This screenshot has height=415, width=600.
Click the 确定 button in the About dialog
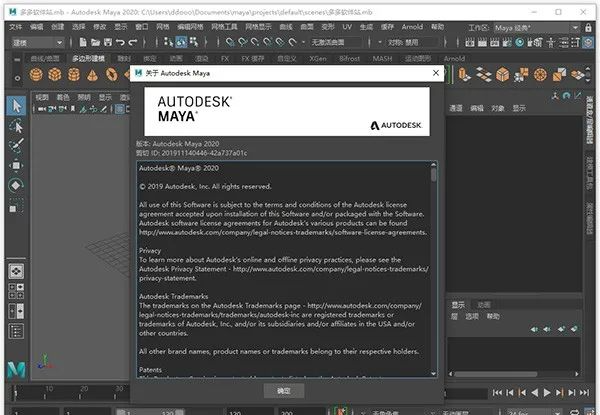[284, 391]
